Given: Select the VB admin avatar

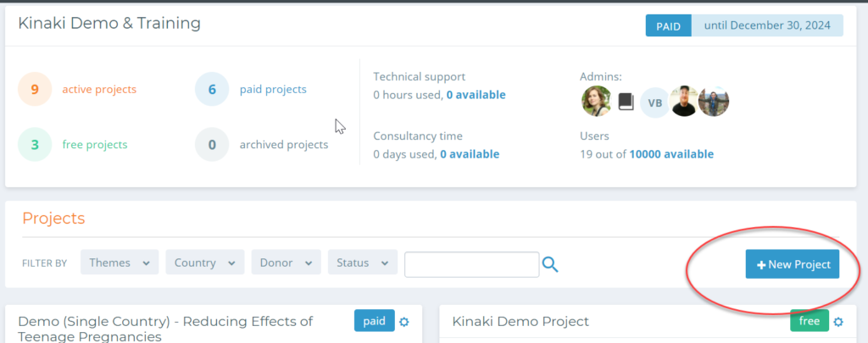Looking at the screenshot, I should [x=655, y=103].
